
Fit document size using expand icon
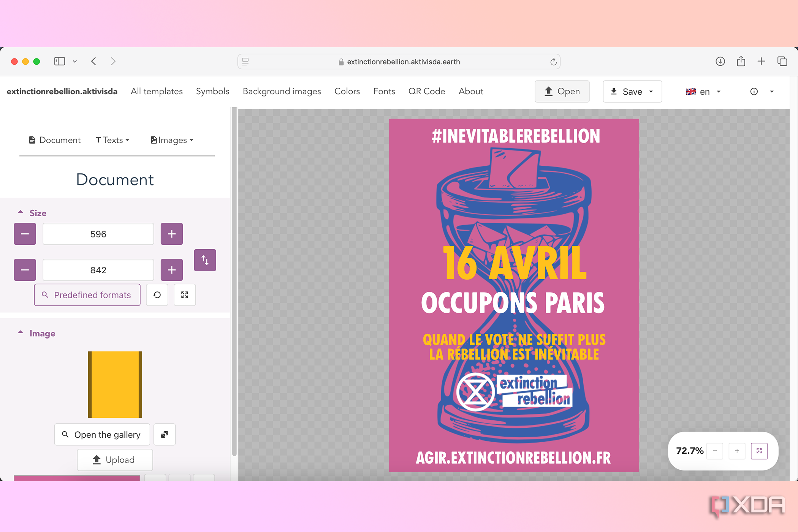click(185, 295)
